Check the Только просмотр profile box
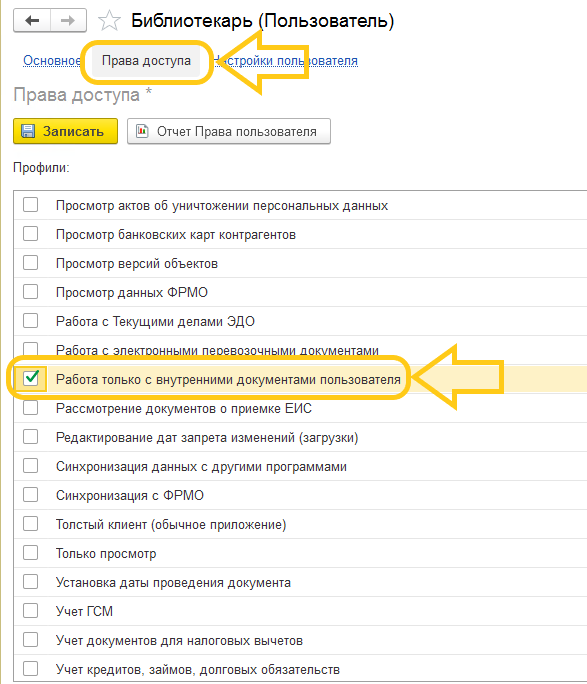 coord(31,553)
